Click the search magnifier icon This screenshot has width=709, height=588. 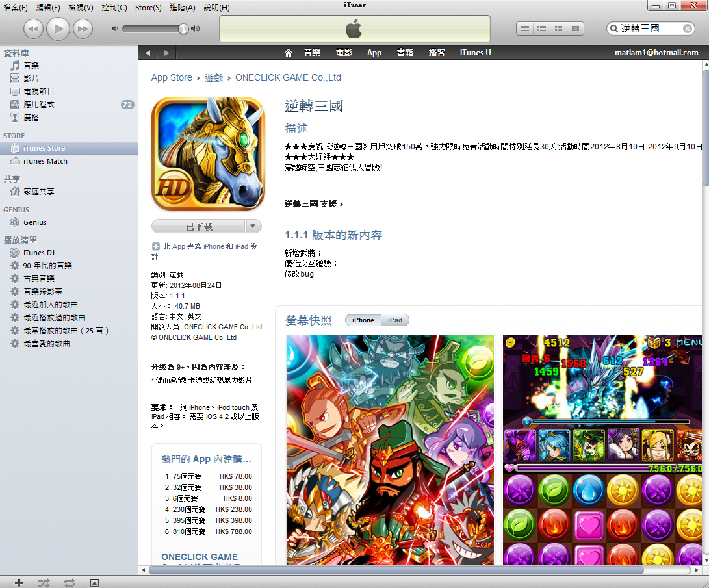pos(614,29)
